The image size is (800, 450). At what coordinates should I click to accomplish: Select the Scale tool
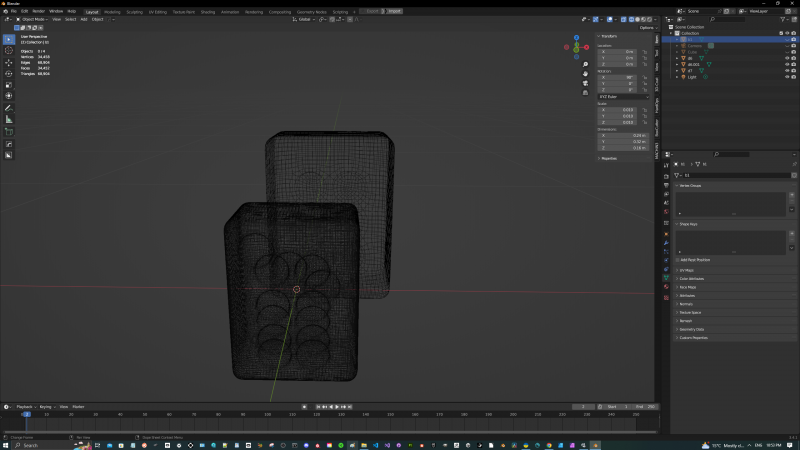(9, 85)
